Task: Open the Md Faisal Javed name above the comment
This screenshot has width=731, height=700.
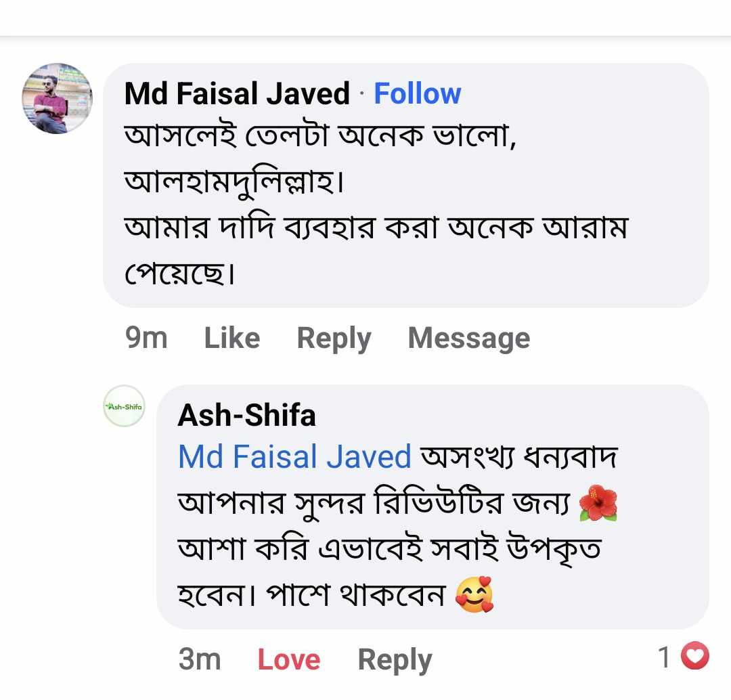Action: (237, 93)
